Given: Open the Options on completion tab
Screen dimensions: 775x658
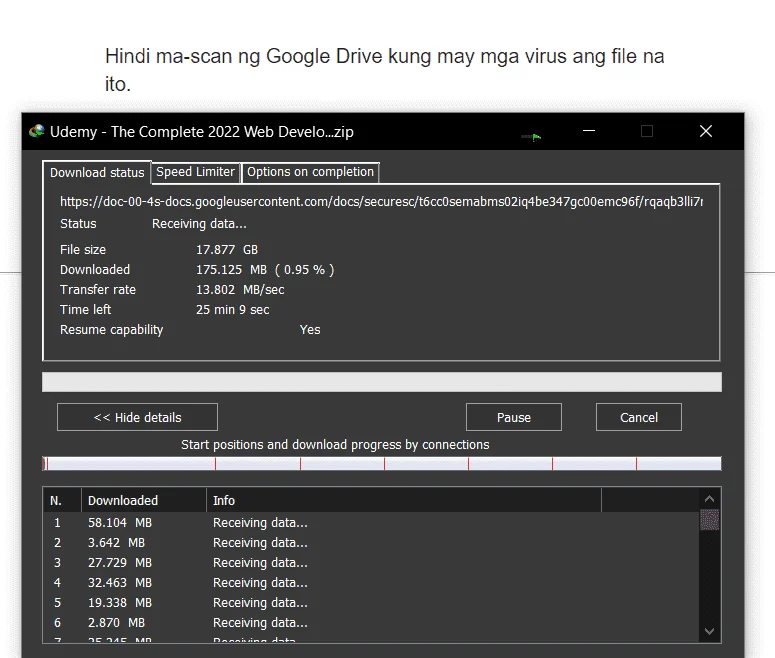Looking at the screenshot, I should point(310,172).
